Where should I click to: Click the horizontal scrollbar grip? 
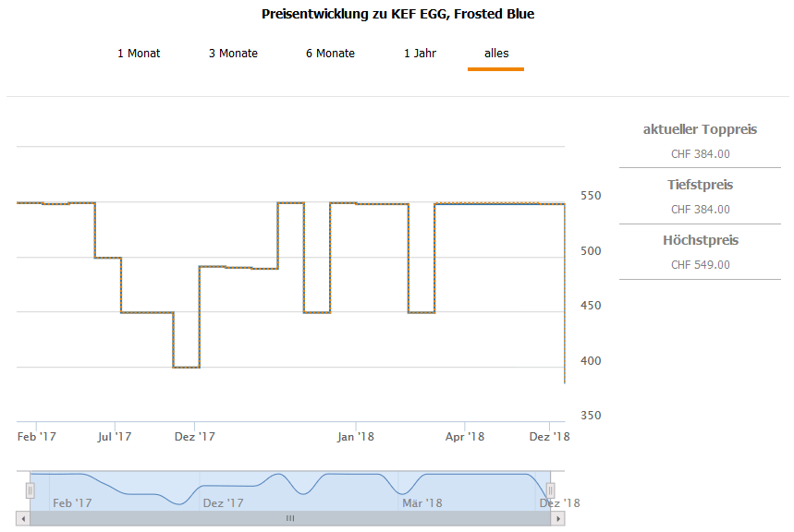click(289, 519)
